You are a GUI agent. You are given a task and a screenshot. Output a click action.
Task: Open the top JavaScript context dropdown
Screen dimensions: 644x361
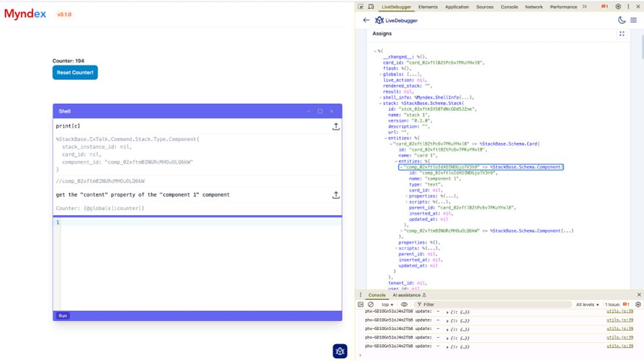click(x=387, y=305)
